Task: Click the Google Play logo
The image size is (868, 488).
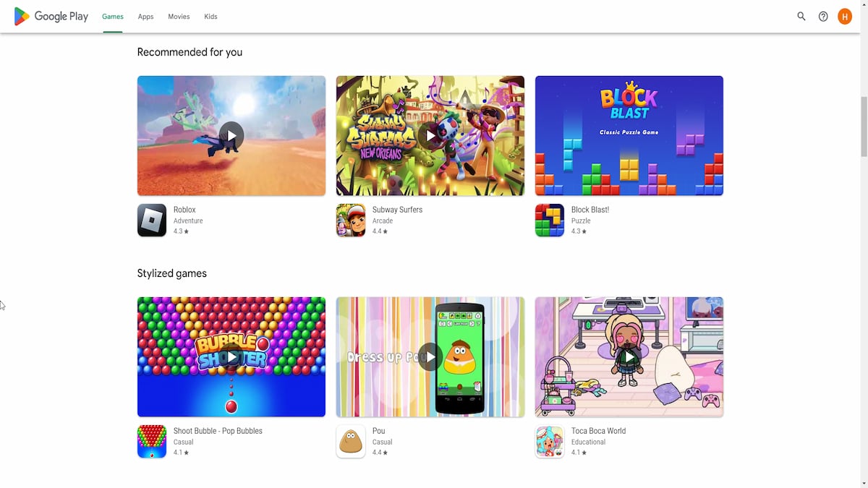Action: [51, 17]
